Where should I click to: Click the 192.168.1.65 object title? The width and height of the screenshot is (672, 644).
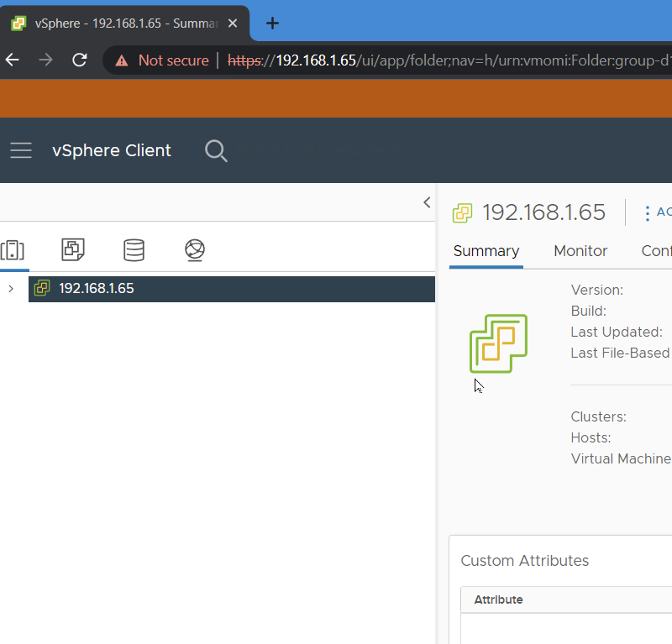tap(543, 212)
